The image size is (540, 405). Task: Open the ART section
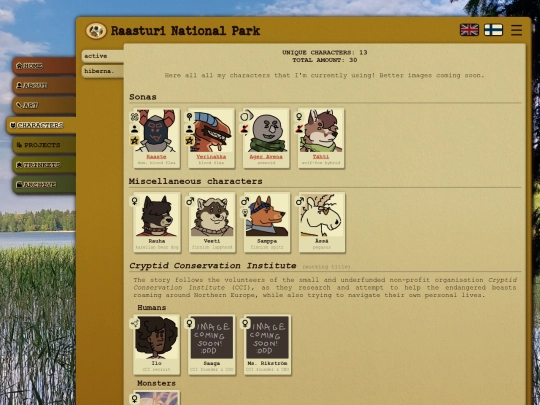point(44,105)
